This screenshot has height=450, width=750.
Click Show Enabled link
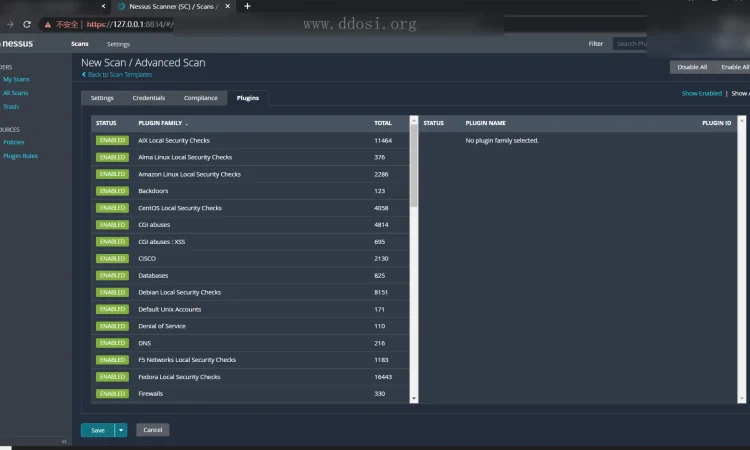click(701, 93)
